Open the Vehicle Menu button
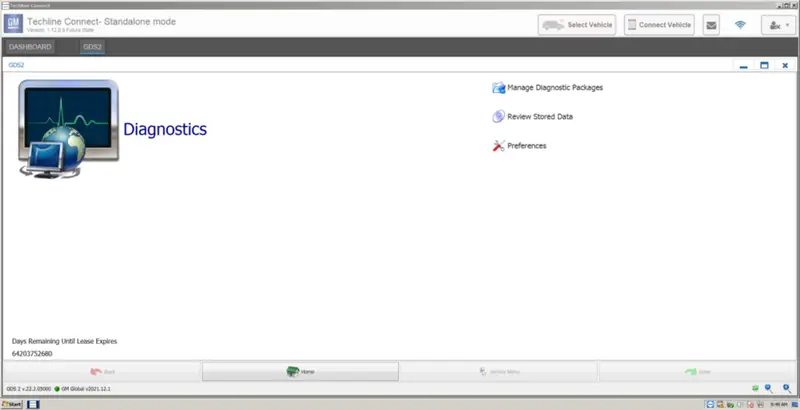 [x=499, y=372]
